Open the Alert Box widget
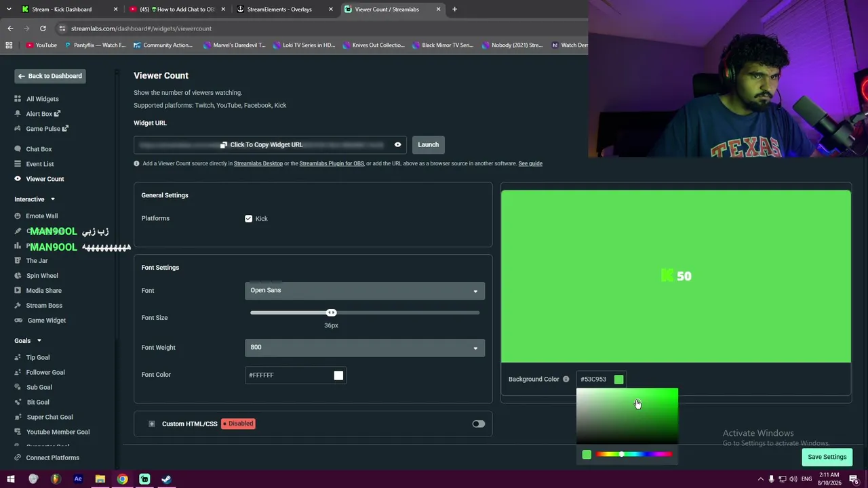 pos(43,114)
